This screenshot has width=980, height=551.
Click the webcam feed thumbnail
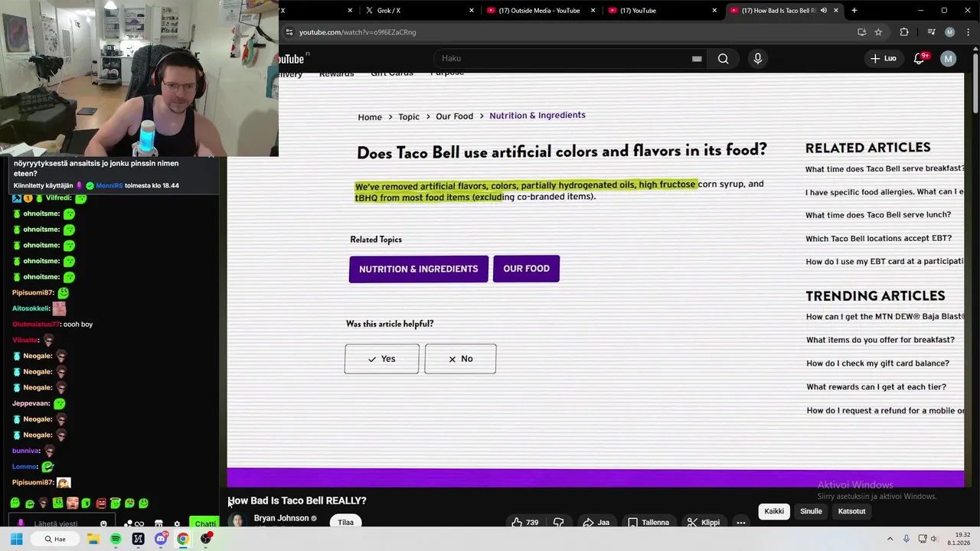[x=139, y=78]
